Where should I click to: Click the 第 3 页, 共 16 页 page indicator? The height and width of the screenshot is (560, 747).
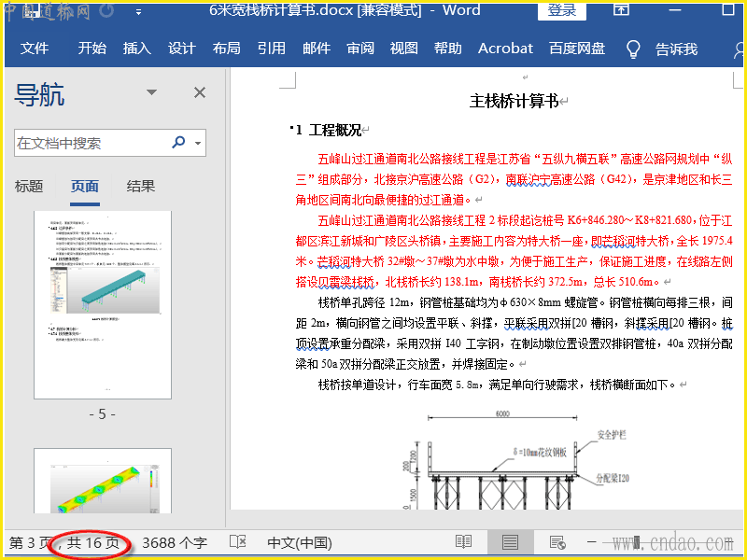tap(64, 542)
